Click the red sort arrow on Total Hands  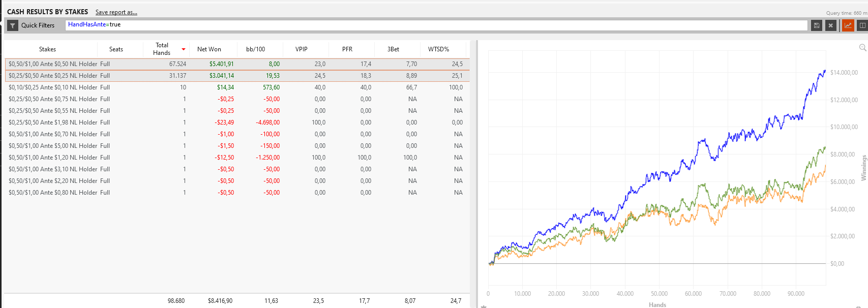[x=184, y=49]
